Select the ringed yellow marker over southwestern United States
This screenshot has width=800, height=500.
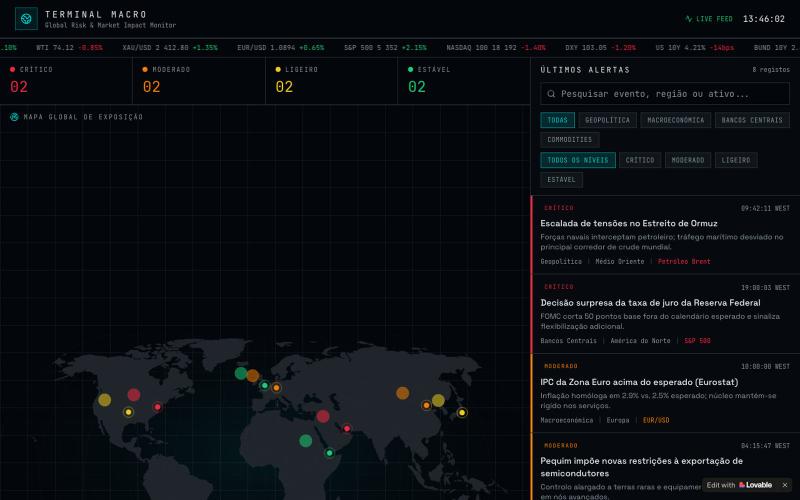point(129,412)
